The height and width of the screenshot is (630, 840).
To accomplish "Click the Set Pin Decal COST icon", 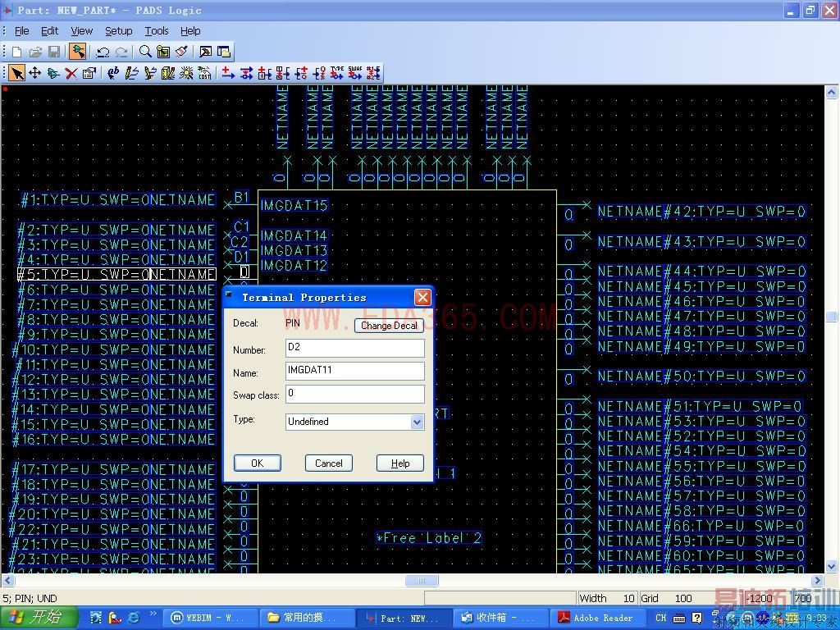I will coord(204,73).
